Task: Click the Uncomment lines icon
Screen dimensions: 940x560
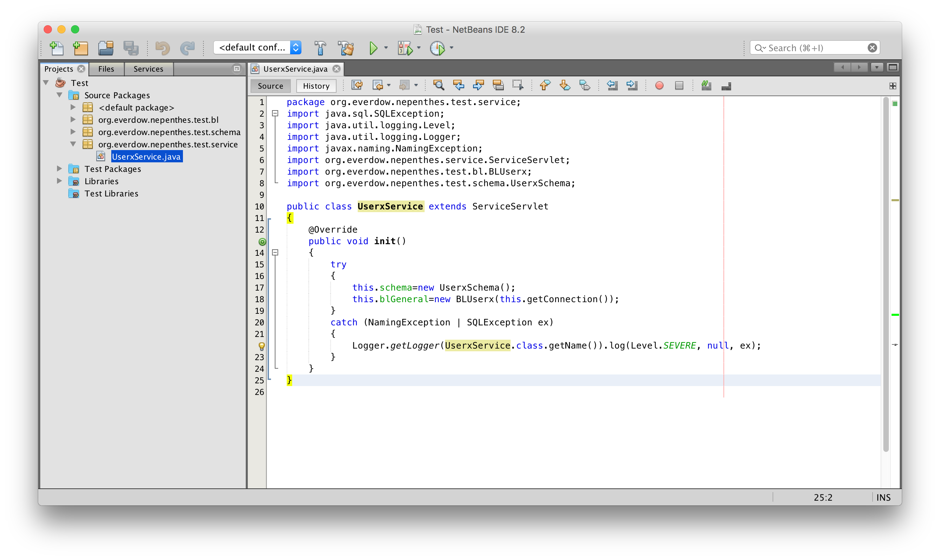Action: pyautogui.click(x=726, y=86)
